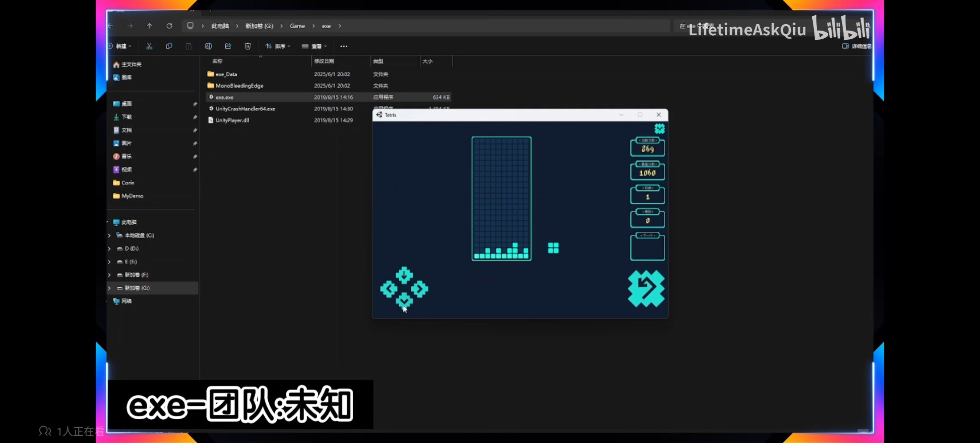Sort by the 修改日期 column header
980x443 pixels.
[x=324, y=61]
